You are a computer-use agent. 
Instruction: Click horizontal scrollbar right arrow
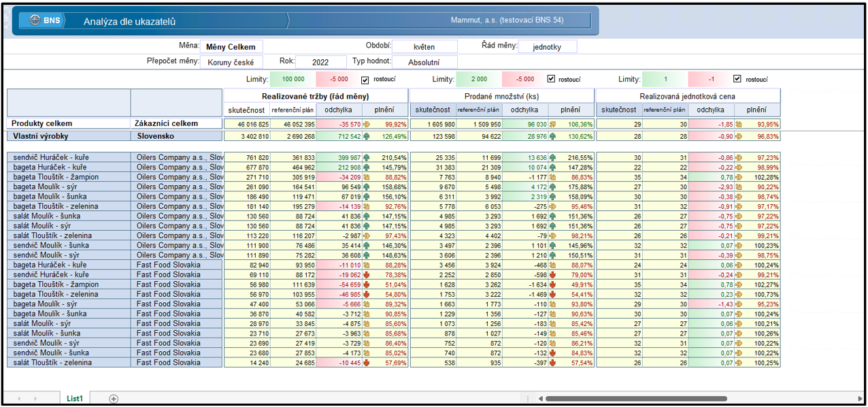coord(860,398)
